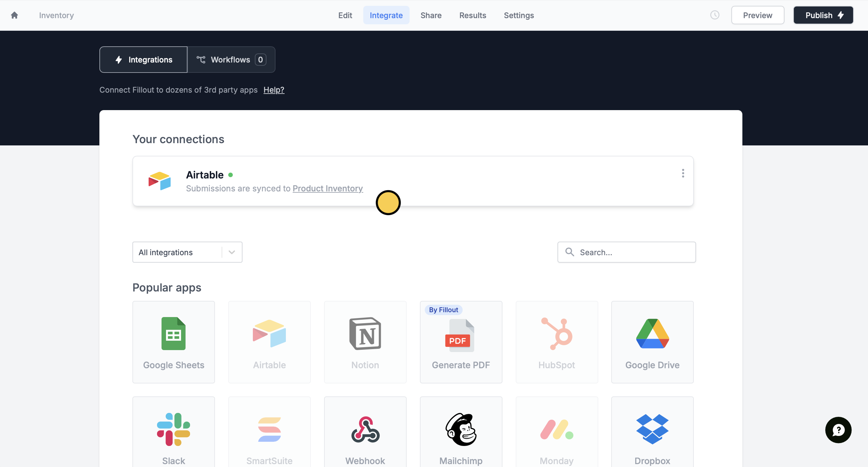Click the Airtable connection title
Viewport: 868px width, 467px height.
coord(205,175)
